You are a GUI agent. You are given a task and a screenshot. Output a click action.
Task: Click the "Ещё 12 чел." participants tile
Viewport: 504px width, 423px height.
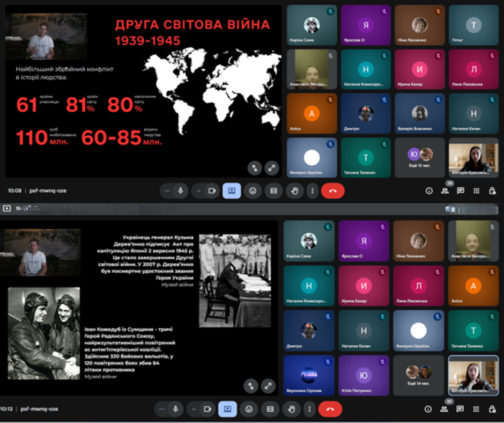pyautogui.click(x=420, y=157)
